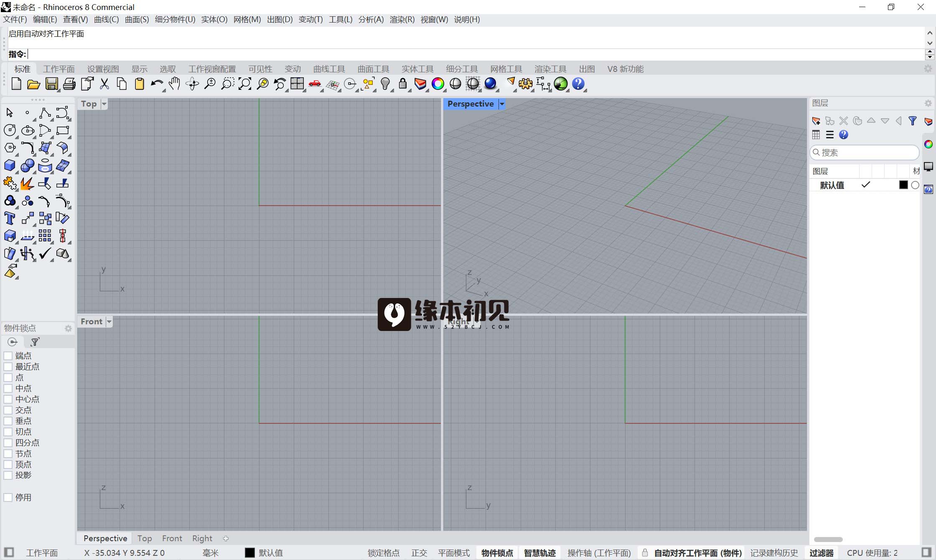Open a file with the Open folder icon
This screenshot has width=936, height=560.
click(x=33, y=84)
